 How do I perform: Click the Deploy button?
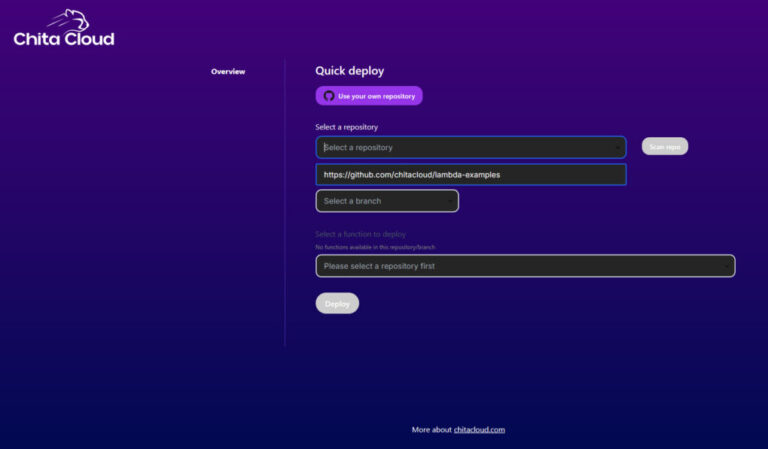337,304
